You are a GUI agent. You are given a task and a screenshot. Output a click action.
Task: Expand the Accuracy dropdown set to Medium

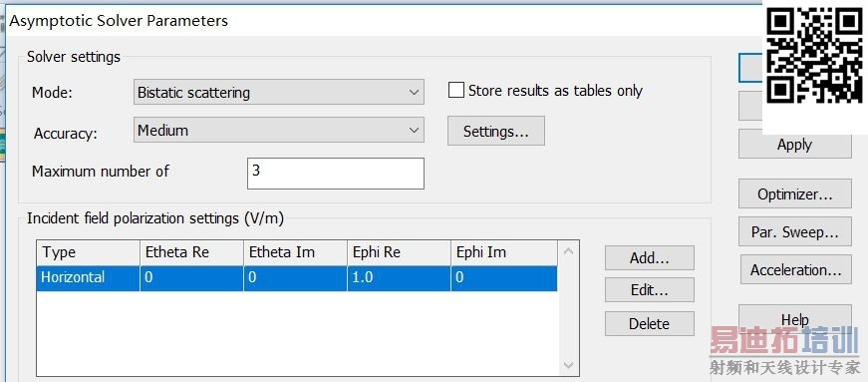pos(278,130)
